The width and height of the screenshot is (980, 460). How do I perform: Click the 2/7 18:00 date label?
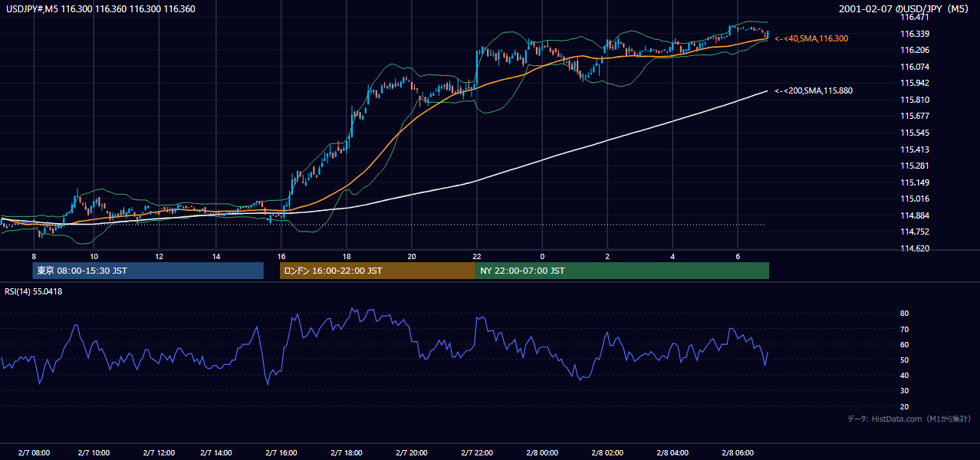point(347,452)
